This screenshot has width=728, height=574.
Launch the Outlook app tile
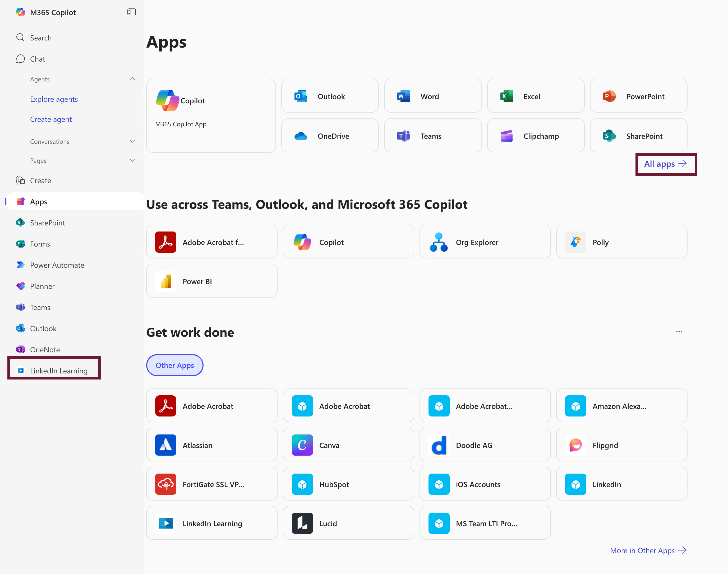coord(330,96)
